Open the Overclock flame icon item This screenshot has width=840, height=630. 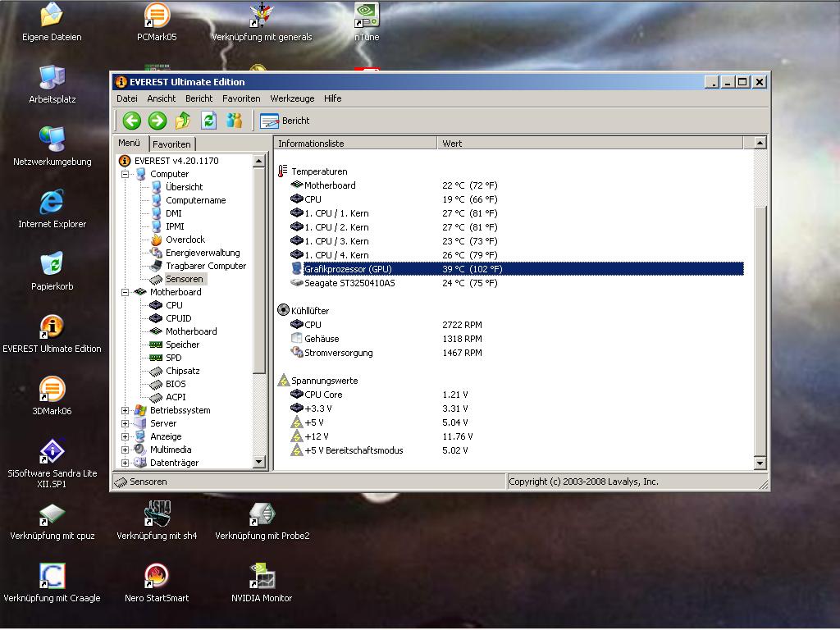(185, 240)
